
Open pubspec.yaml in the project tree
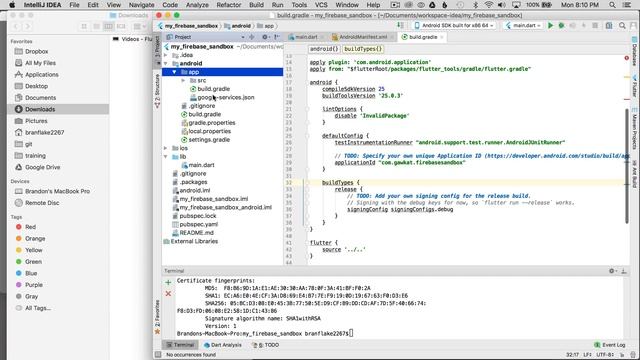[x=198, y=224]
